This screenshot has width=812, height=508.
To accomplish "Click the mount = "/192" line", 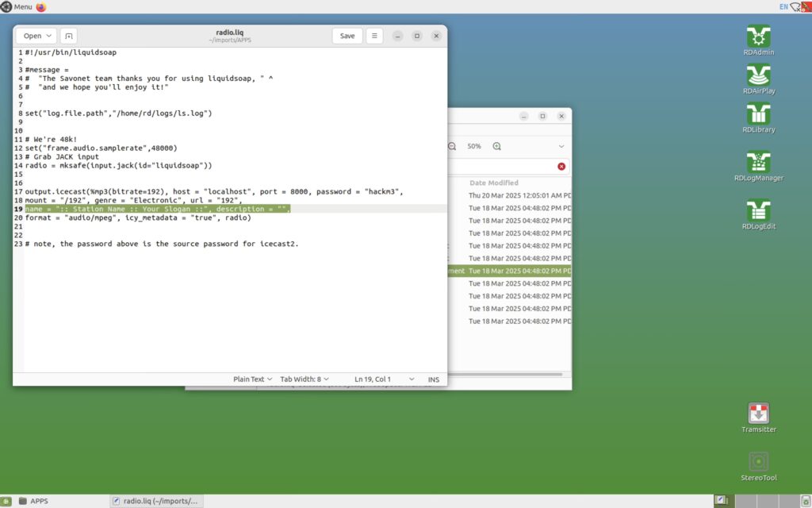I will [133, 200].
